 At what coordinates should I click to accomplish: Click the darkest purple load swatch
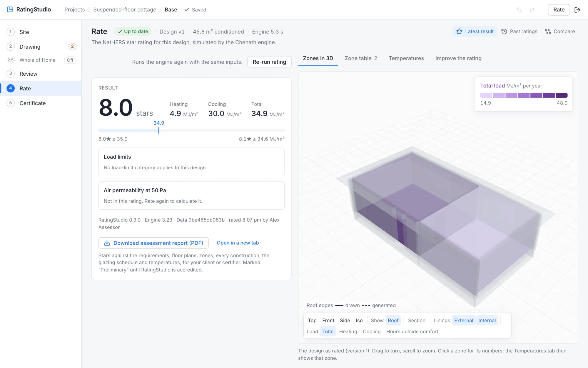tap(562, 95)
